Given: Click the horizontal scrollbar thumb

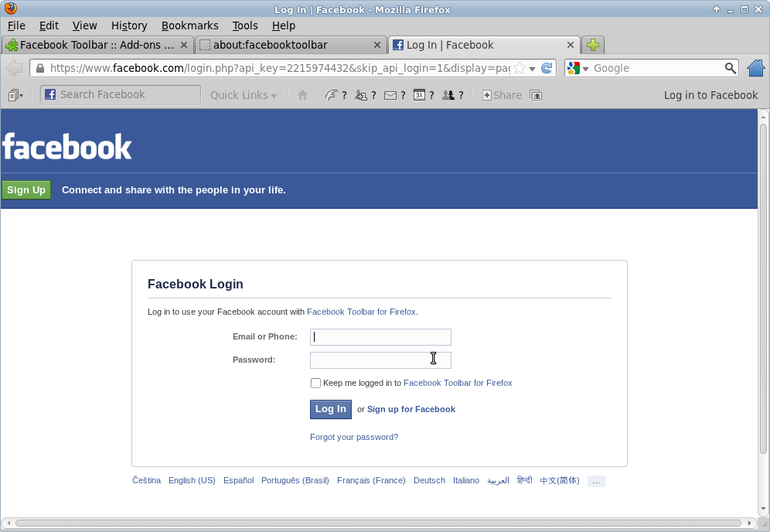Looking at the screenshot, I should [x=378, y=523].
